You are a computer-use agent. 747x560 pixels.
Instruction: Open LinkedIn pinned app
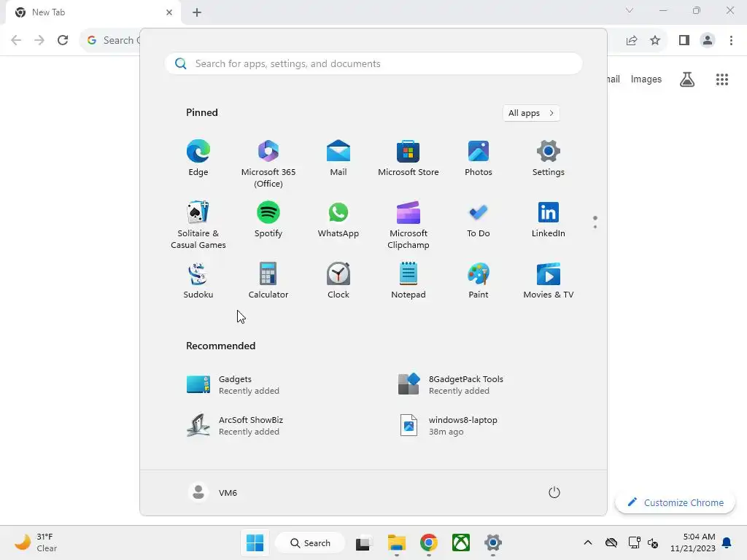(549, 219)
